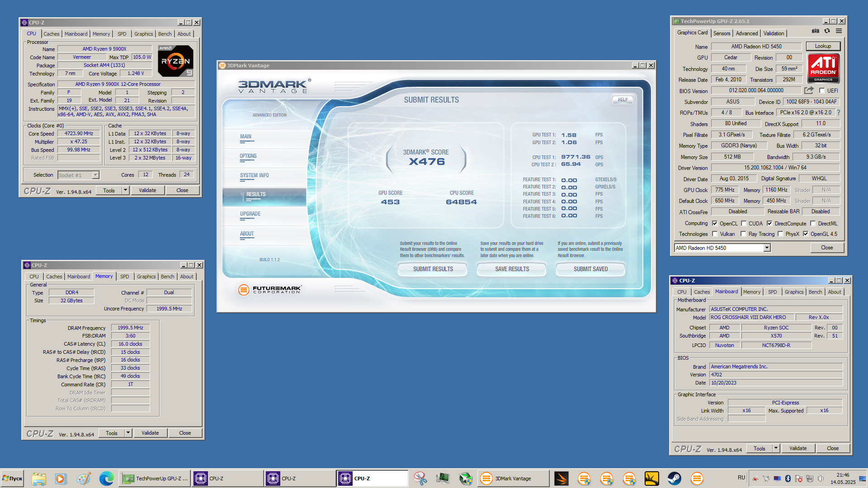
Task: Click the ROG CROSSHAIR VIII DARK HERO model field
Action: [x=751, y=317]
